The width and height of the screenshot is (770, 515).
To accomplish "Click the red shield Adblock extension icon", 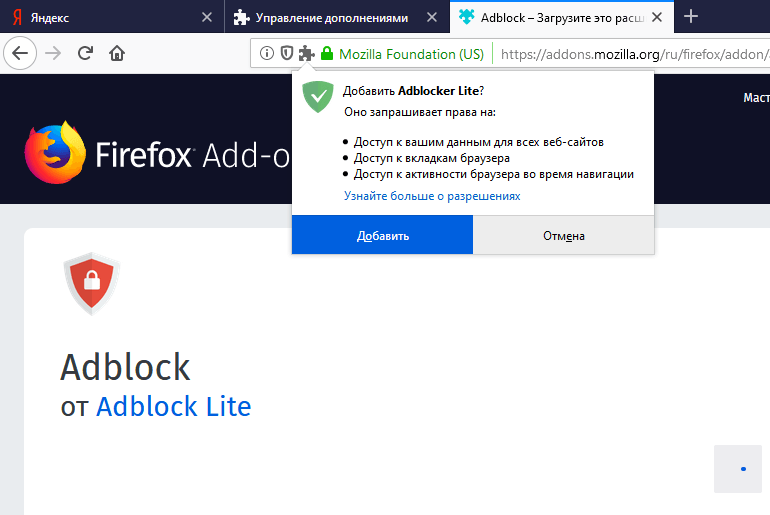I will click(x=92, y=283).
